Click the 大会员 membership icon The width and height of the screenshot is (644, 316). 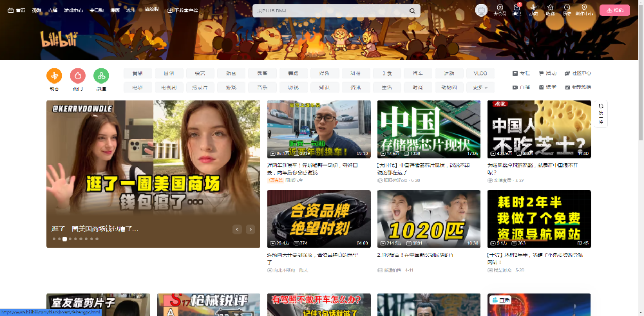pyautogui.click(x=500, y=10)
